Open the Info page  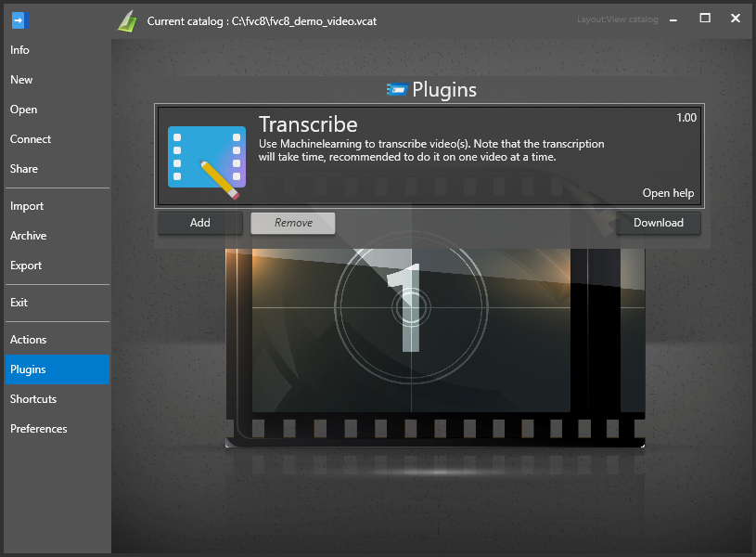click(x=19, y=50)
